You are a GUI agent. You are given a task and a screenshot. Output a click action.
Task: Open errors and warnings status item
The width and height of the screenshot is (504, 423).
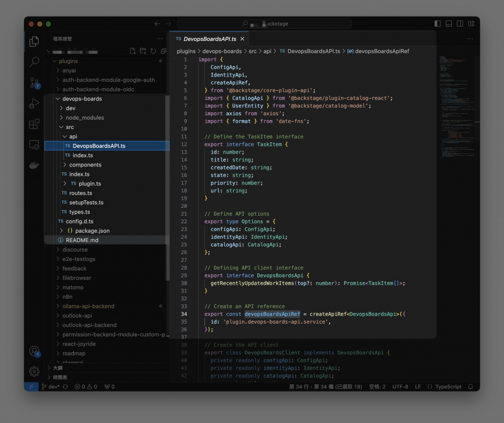(x=86, y=387)
